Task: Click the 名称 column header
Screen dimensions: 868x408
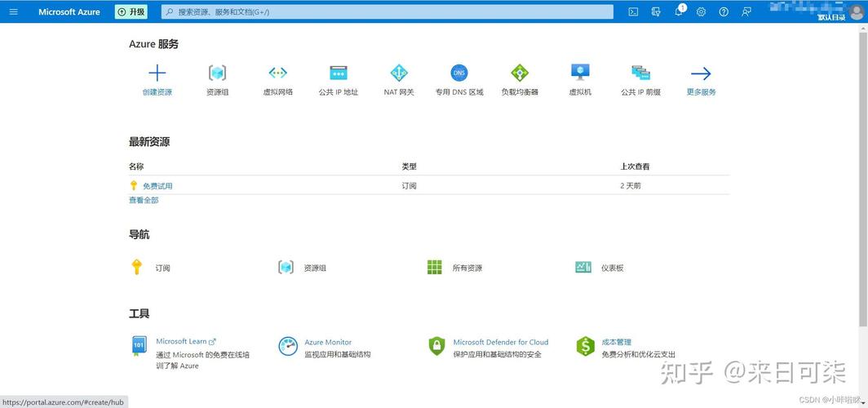Action: coord(136,166)
